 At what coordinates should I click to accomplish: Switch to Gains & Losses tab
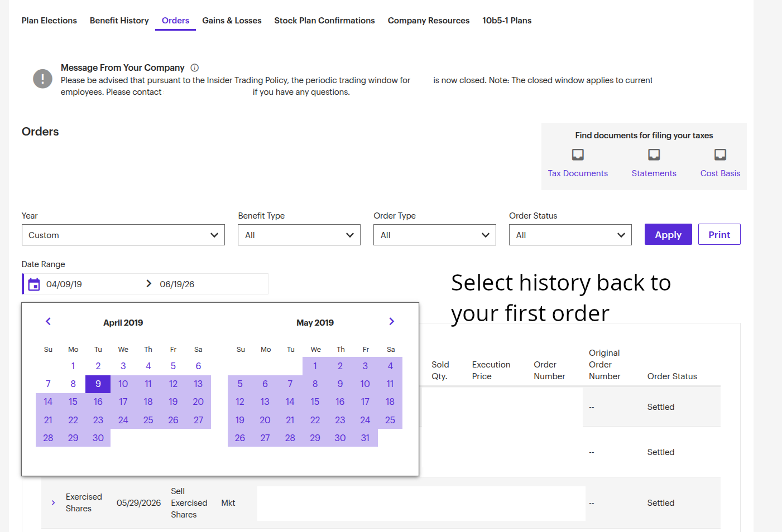pyautogui.click(x=232, y=21)
